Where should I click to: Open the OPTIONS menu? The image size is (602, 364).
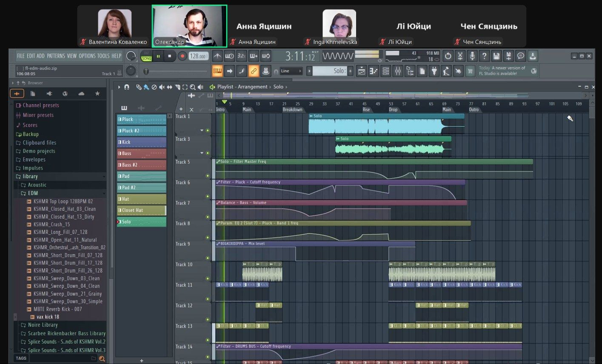click(x=87, y=56)
